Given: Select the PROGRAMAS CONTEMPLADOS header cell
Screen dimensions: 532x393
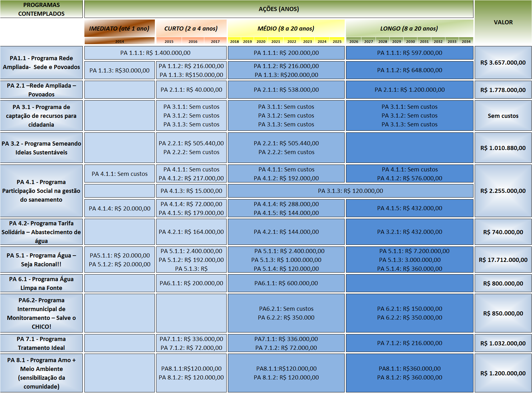Looking at the screenshot, I should click(41, 9).
